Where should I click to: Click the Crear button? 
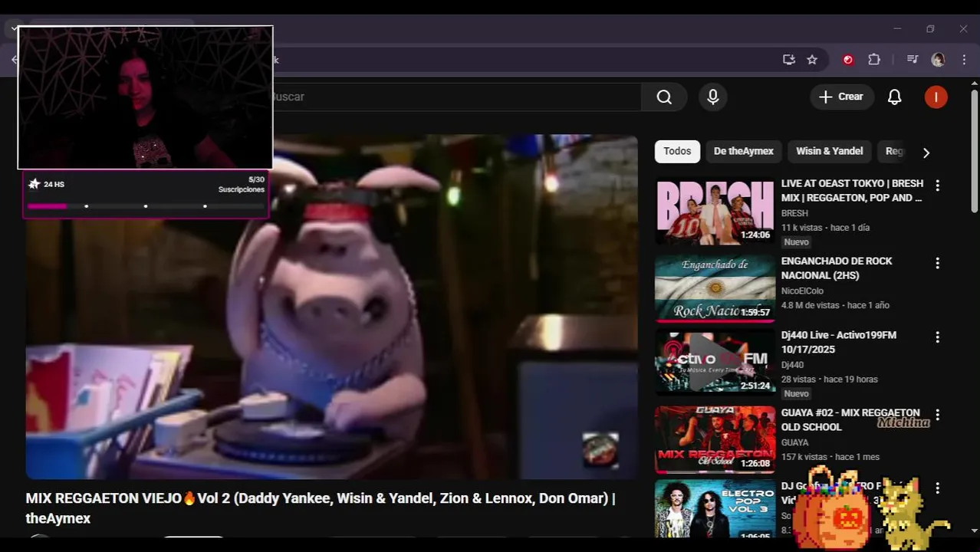(842, 97)
